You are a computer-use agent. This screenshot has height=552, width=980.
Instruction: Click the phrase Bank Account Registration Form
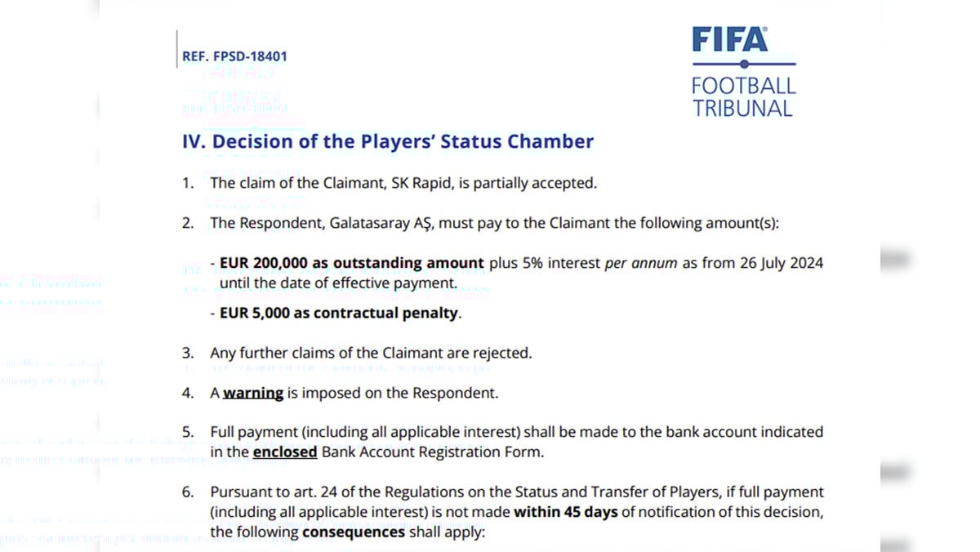(x=432, y=452)
